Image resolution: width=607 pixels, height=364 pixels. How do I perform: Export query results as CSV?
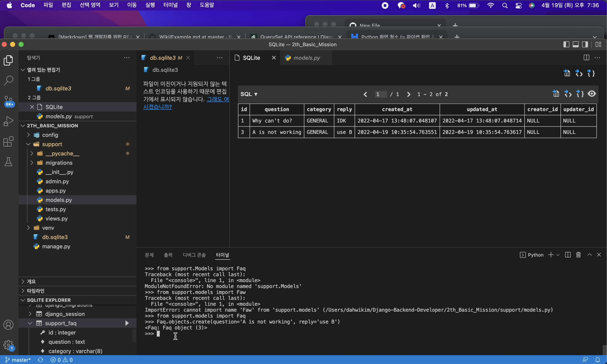pyautogui.click(x=556, y=94)
